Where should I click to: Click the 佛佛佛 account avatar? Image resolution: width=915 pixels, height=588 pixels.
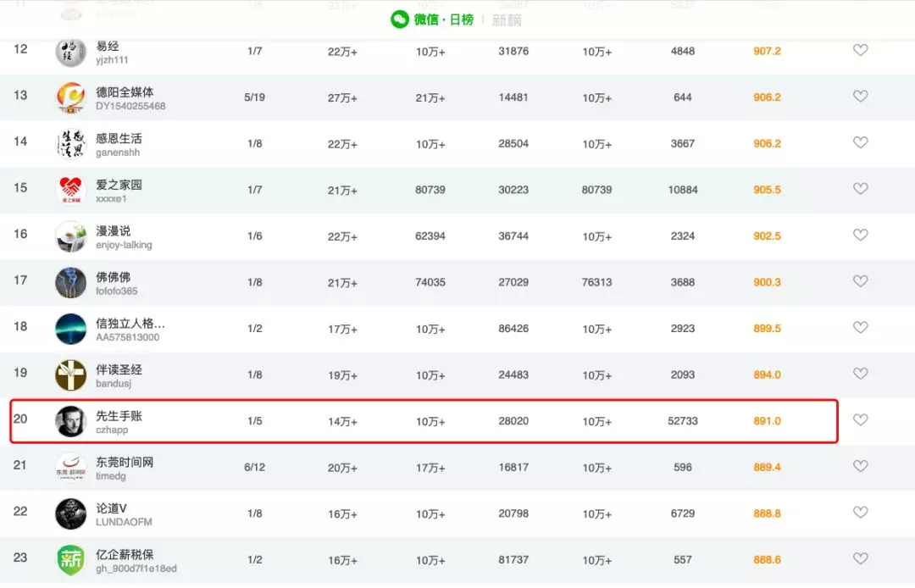point(70,282)
